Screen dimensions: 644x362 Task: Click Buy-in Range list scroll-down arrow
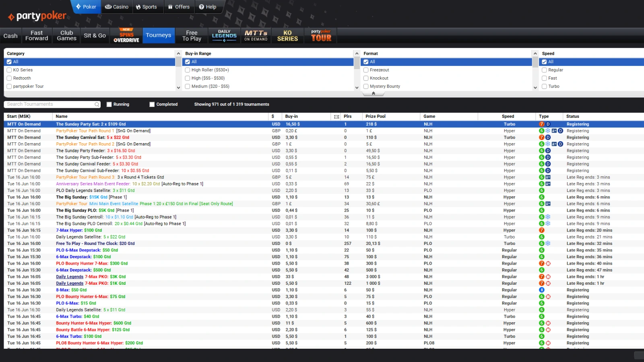(357, 87)
